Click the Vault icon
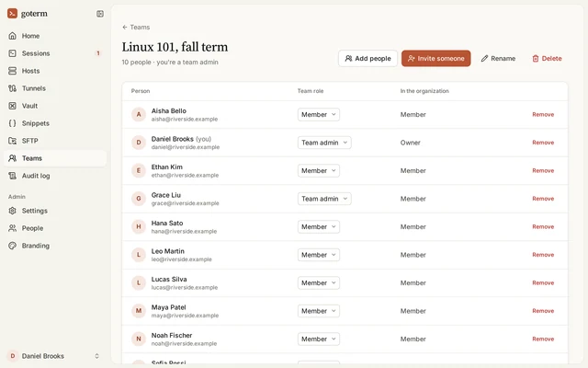 (12, 106)
